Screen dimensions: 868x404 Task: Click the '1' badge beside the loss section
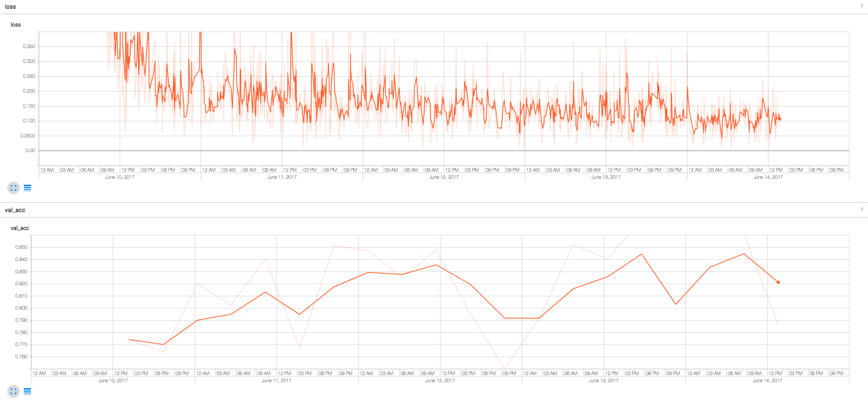tap(862, 6)
